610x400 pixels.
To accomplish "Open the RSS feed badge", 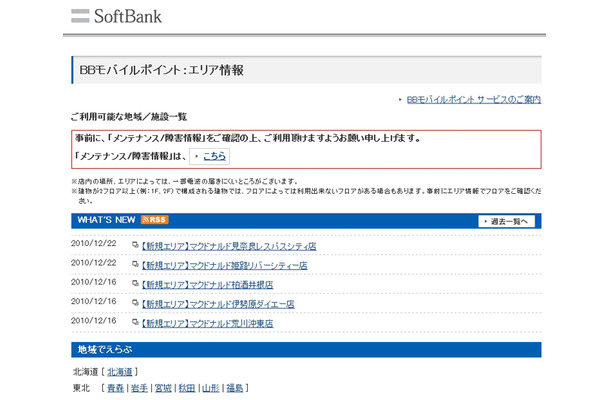I will coord(154,220).
